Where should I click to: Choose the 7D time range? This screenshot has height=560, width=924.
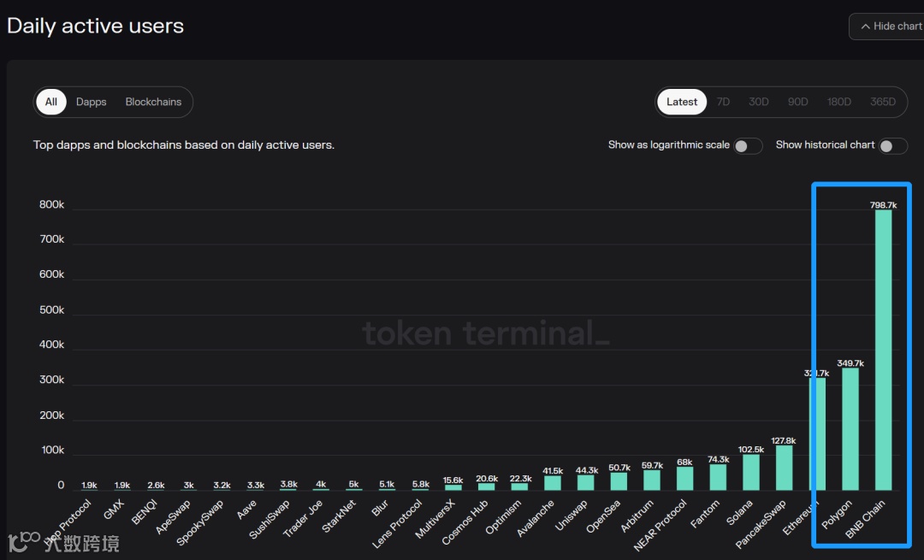tap(724, 102)
